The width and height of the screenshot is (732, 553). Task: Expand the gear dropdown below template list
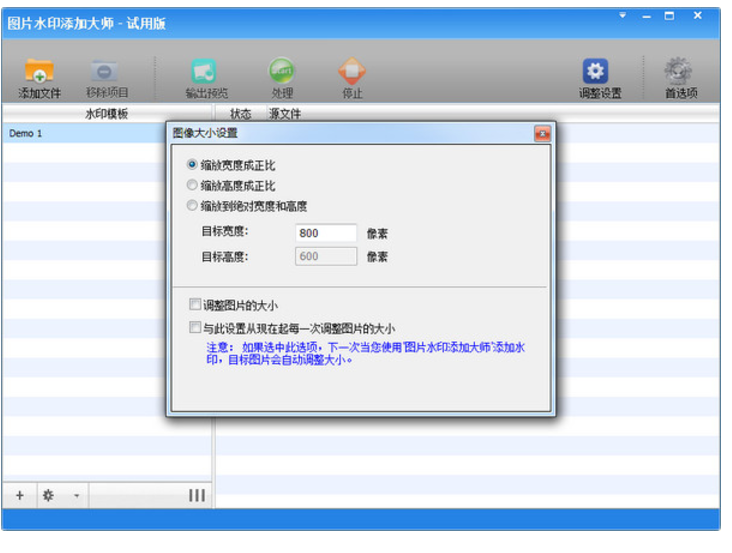click(76, 495)
